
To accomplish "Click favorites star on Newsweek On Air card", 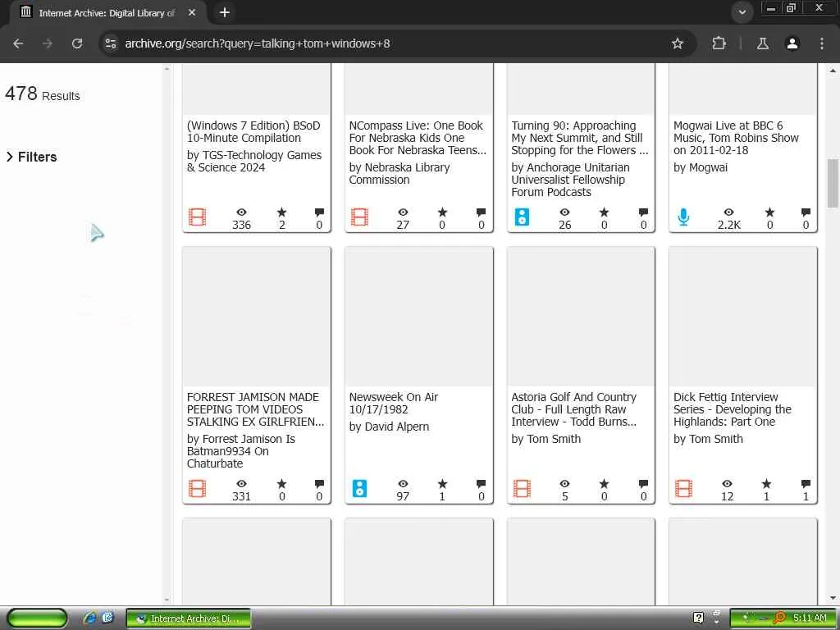I will (x=442, y=484).
